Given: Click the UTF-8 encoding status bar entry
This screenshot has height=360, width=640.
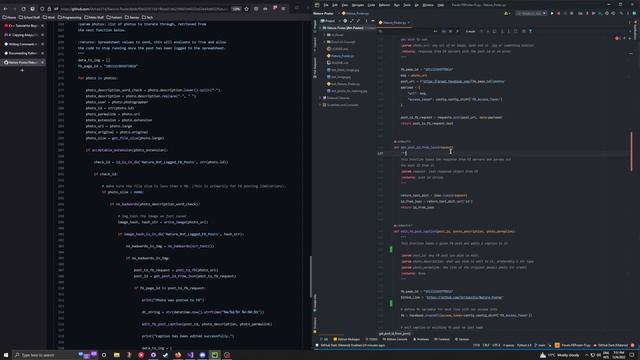Looking at the screenshot, I should 496,346.
